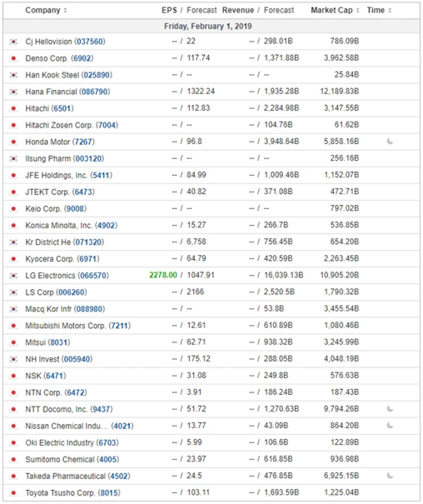
Task: Sort the table by Company column
Action: pos(46,11)
